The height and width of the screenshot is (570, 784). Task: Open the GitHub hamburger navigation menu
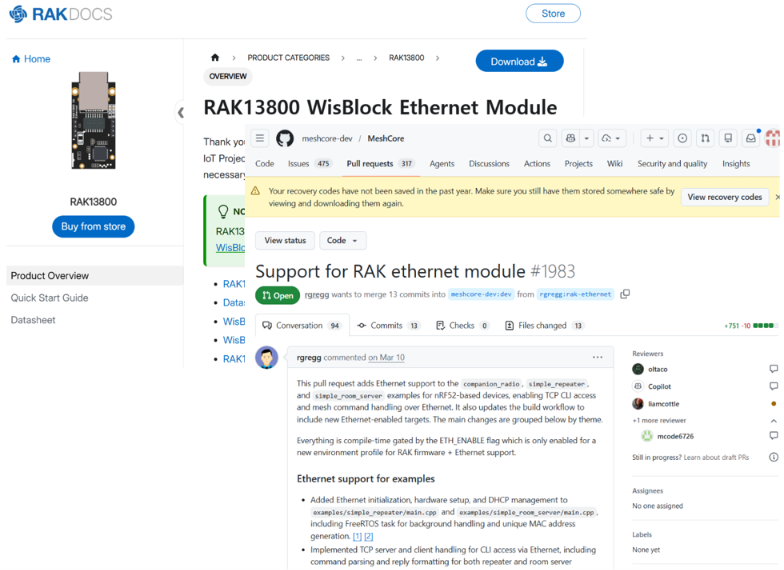(x=260, y=138)
